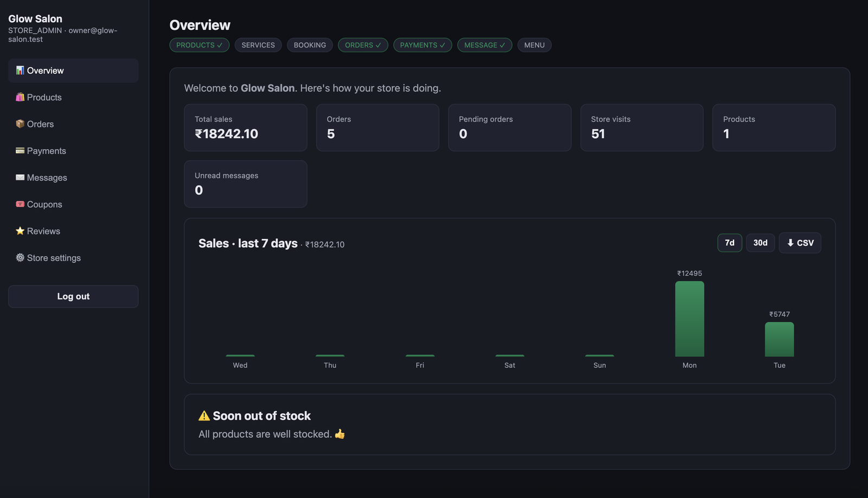Click the MENU feature chip
The width and height of the screenshot is (868, 498).
click(x=534, y=45)
